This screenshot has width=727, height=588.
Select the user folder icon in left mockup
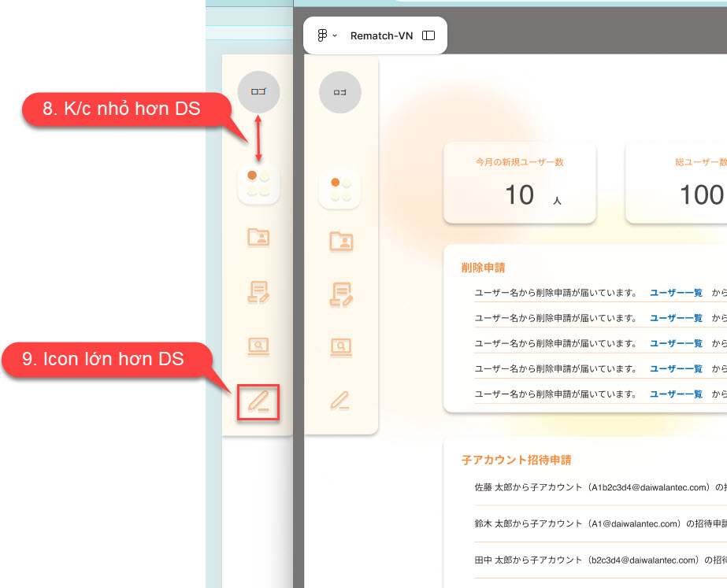258,237
